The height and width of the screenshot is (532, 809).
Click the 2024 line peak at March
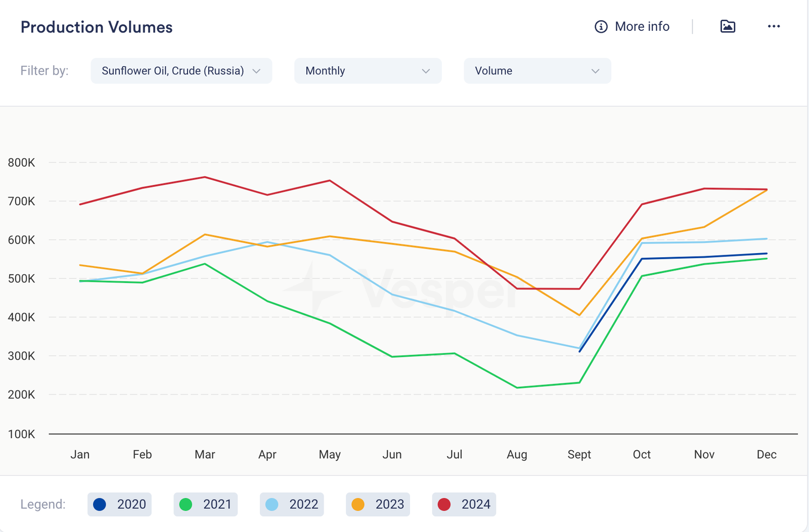click(205, 177)
